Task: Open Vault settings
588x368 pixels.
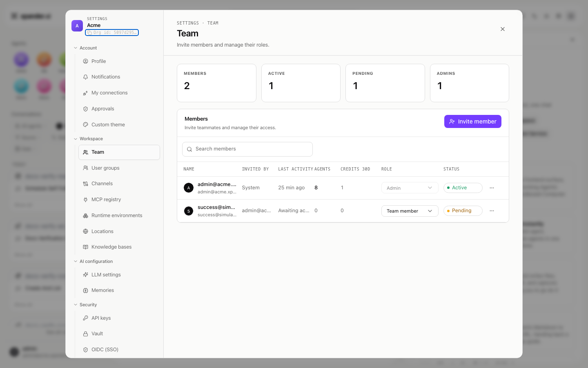Action: click(x=119, y=334)
